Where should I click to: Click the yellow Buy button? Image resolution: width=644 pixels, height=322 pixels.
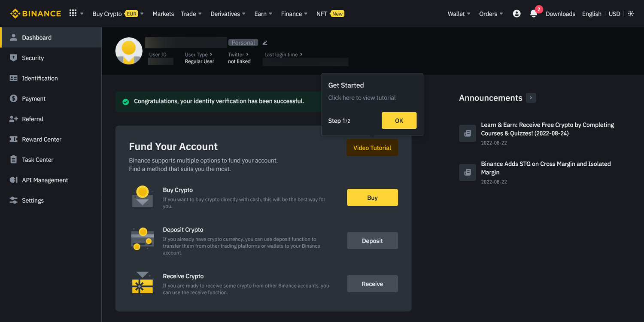pyautogui.click(x=372, y=197)
